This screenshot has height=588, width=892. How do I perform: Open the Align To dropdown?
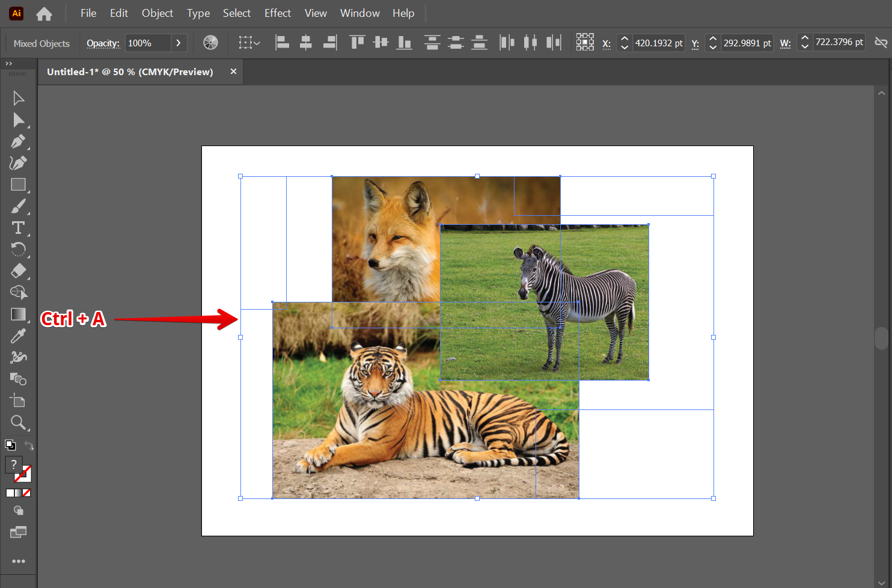(249, 43)
